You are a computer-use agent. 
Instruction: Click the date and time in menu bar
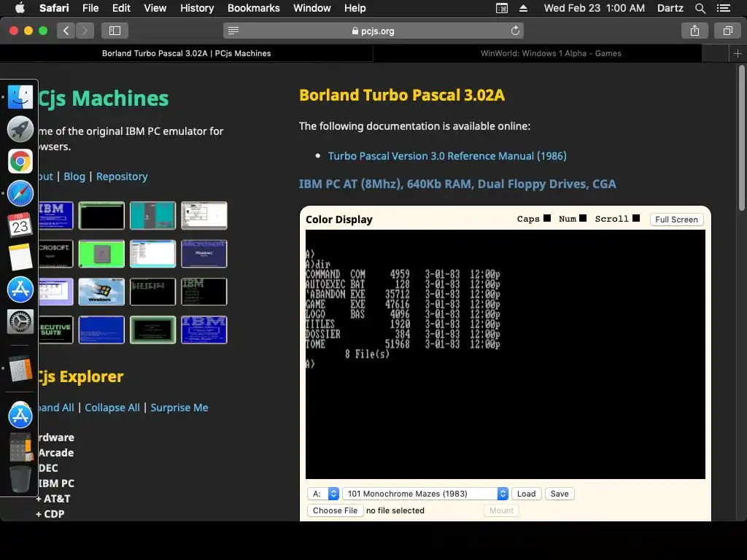[x=594, y=8]
